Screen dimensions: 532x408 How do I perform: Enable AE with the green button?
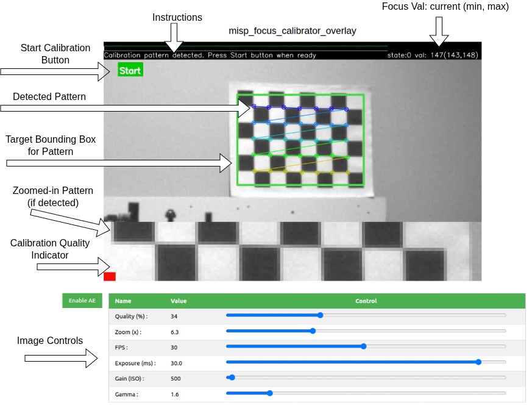click(x=82, y=301)
